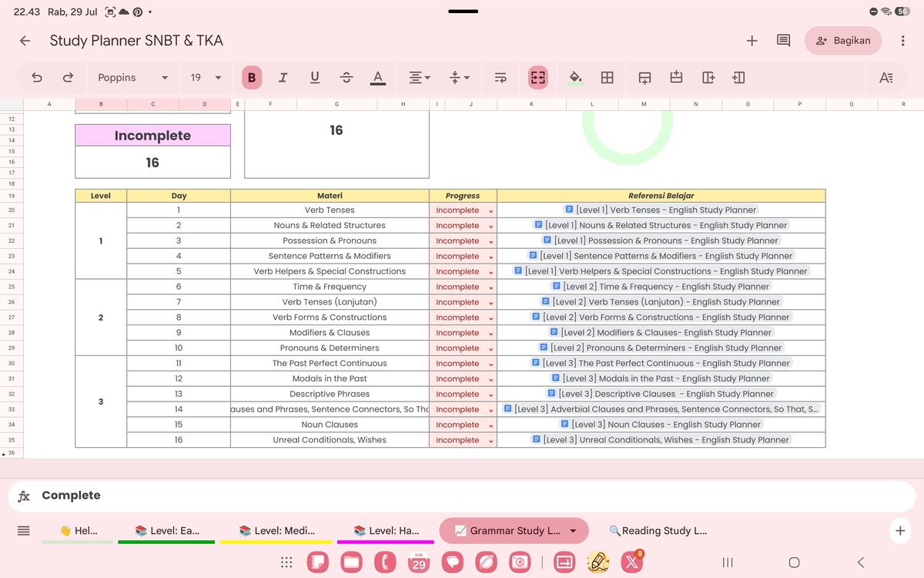Open the fill color picker

tap(575, 77)
